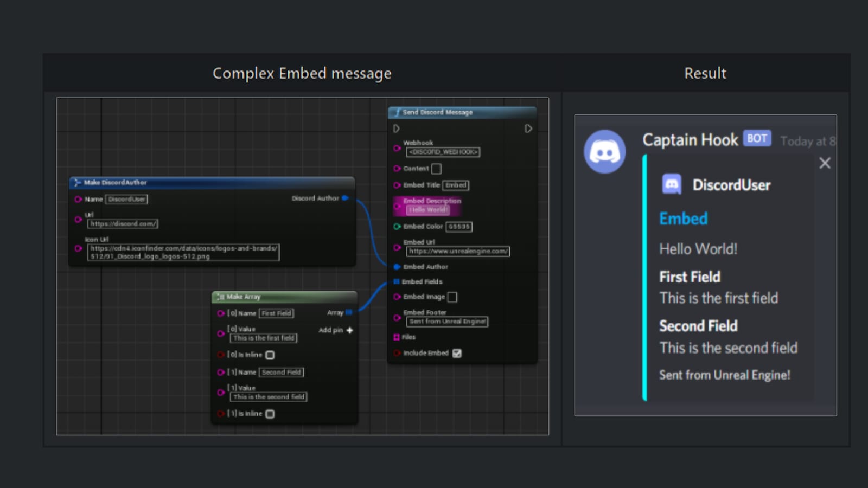Click the Array output pin on Make Array
Image resolution: width=868 pixels, height=488 pixels.
(x=348, y=312)
